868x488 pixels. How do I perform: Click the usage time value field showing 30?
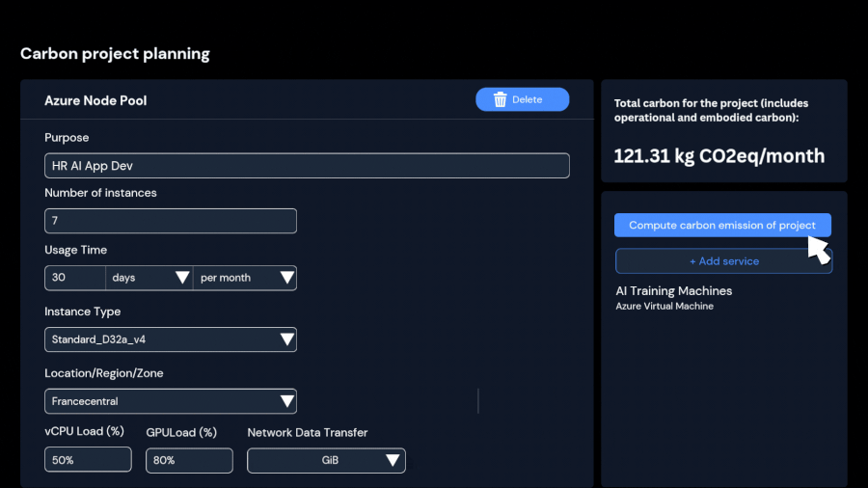[75, 278]
